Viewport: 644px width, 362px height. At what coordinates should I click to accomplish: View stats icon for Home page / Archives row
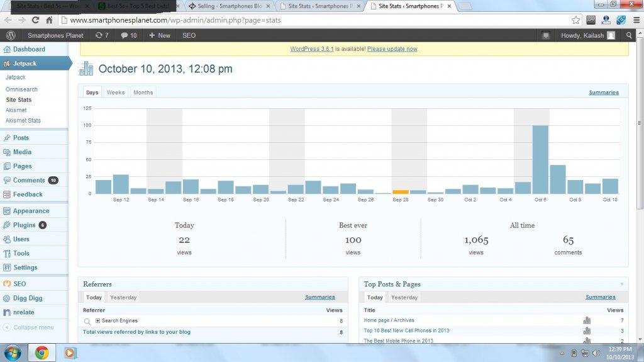(587, 320)
